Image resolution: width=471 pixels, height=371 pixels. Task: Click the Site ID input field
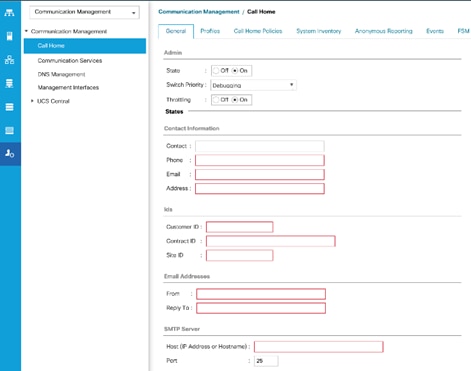[x=240, y=255]
